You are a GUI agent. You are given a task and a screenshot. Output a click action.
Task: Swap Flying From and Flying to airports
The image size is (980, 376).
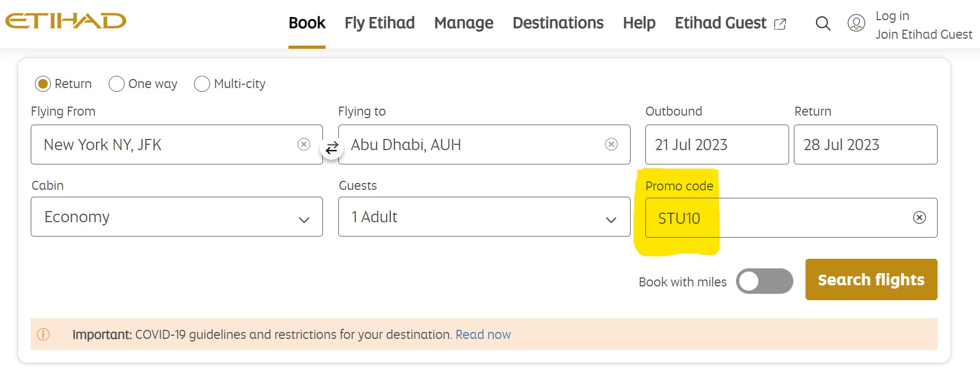click(331, 149)
